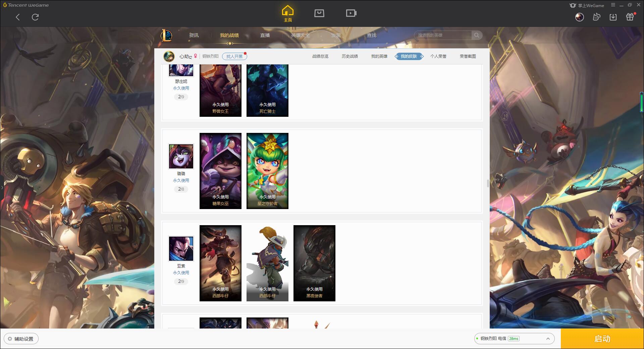Click the 找人开黑 button
This screenshot has height=349, width=644.
coord(234,56)
